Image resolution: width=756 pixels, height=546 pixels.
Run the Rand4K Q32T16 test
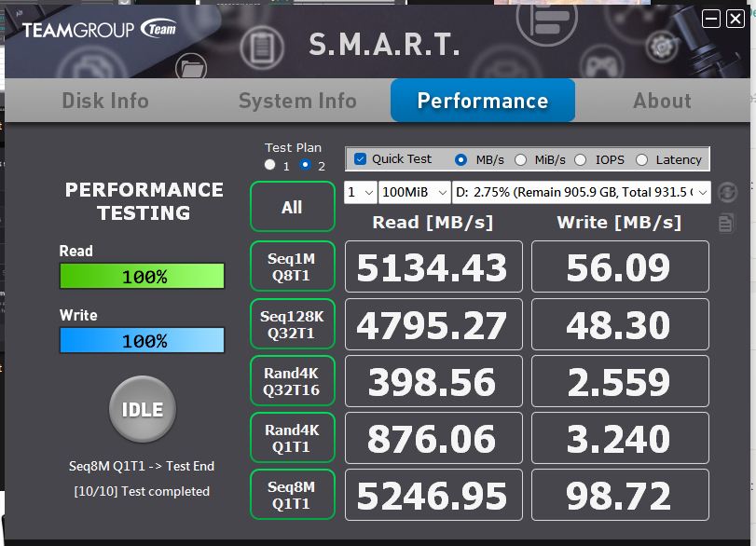(293, 381)
